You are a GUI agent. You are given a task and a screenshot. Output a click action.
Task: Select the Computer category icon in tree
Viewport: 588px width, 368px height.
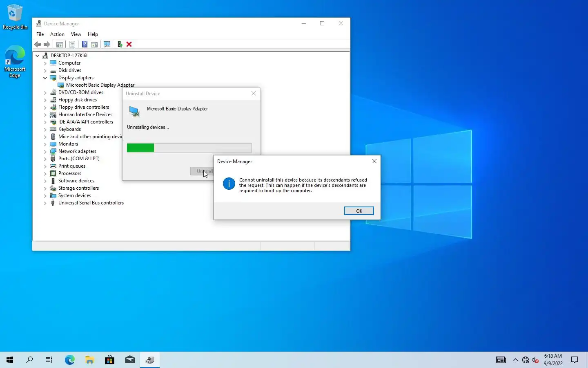click(53, 63)
